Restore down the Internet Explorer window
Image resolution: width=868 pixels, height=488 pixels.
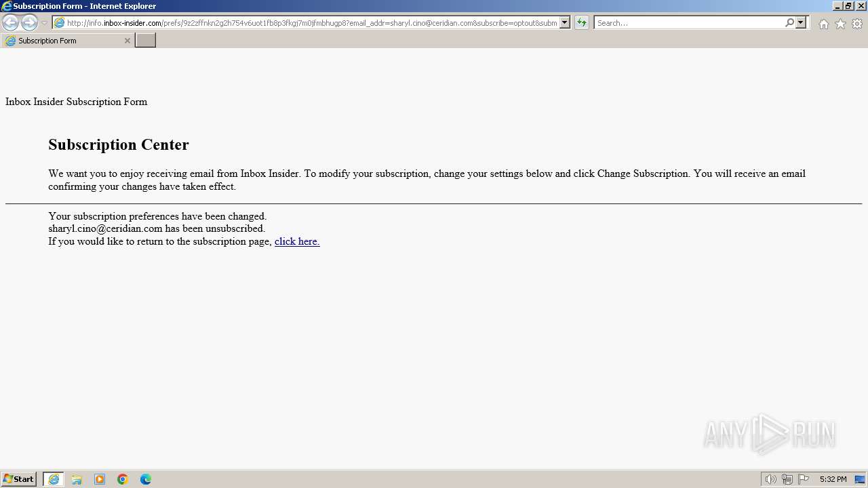(x=849, y=6)
